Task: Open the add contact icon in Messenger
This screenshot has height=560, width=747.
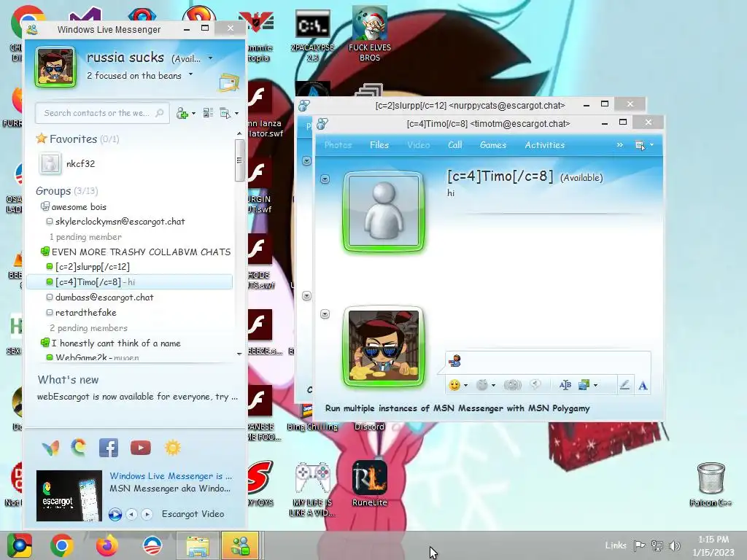Action: [182, 113]
